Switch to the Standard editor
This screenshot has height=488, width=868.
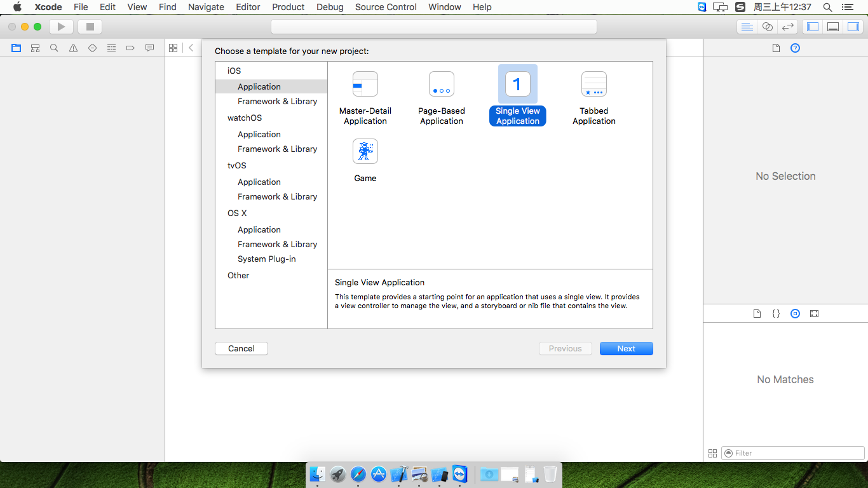pyautogui.click(x=747, y=27)
